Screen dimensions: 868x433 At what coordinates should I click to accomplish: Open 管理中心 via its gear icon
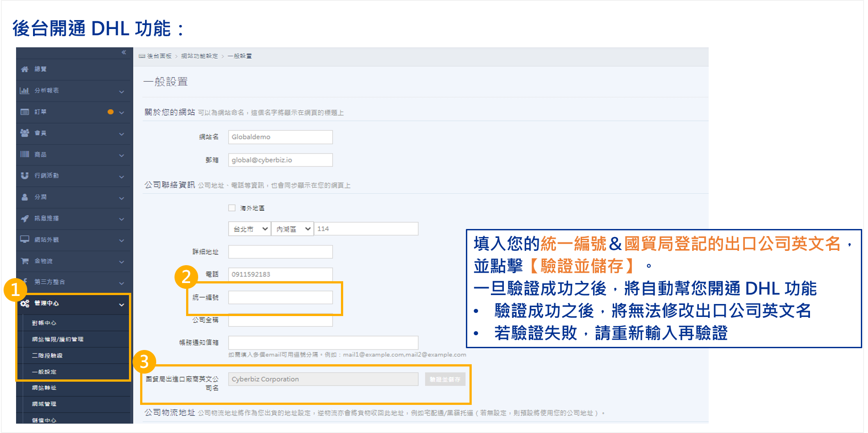pyautogui.click(x=25, y=304)
